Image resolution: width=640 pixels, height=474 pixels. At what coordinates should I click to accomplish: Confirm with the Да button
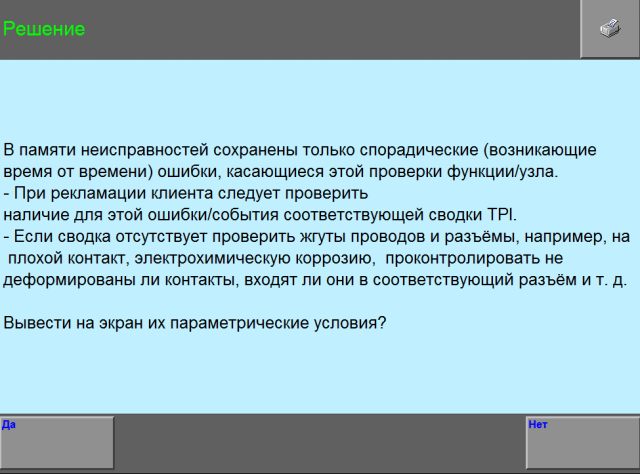pos(57,443)
